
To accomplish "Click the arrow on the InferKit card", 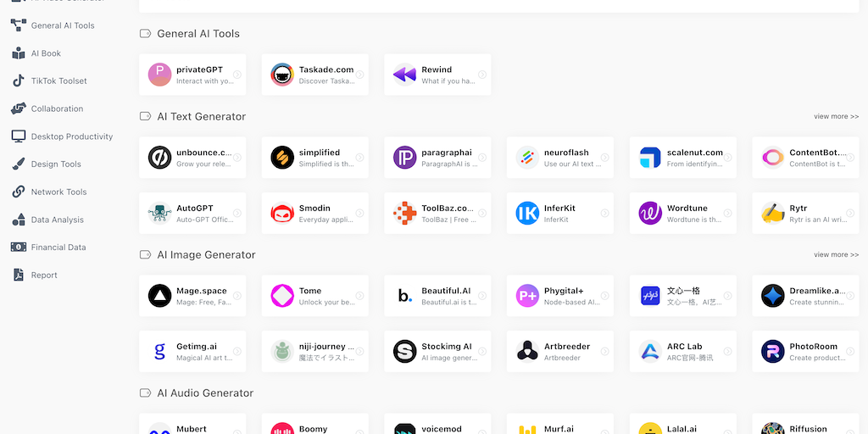I will 604,213.
